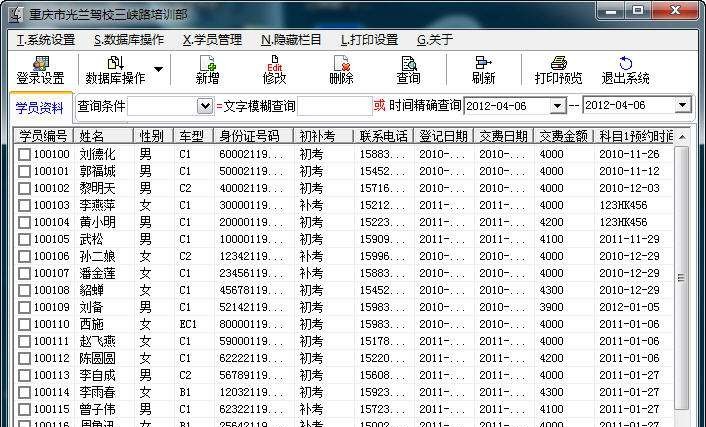Sort by 初补考 column header
Screen dimensions: 706x427
(x=323, y=136)
